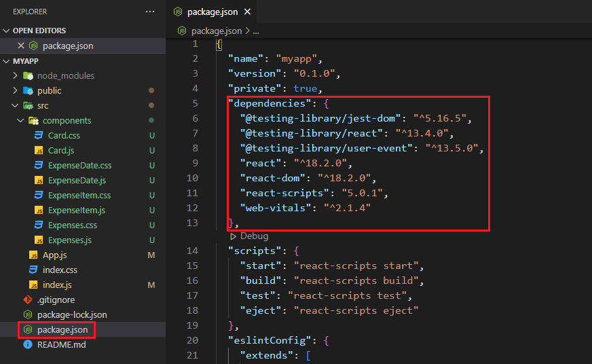Open package-lock.json file

click(x=72, y=315)
